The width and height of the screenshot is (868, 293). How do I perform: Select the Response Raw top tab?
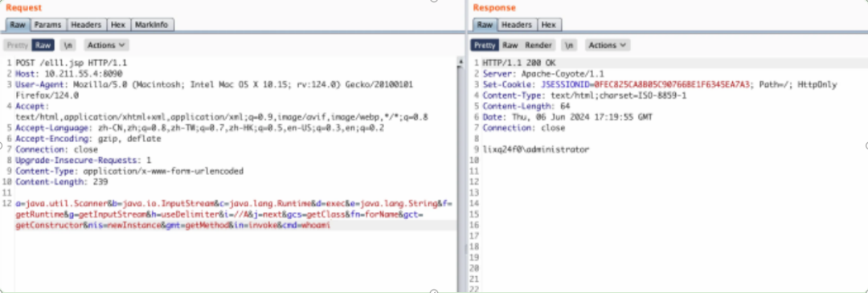pyautogui.click(x=485, y=25)
